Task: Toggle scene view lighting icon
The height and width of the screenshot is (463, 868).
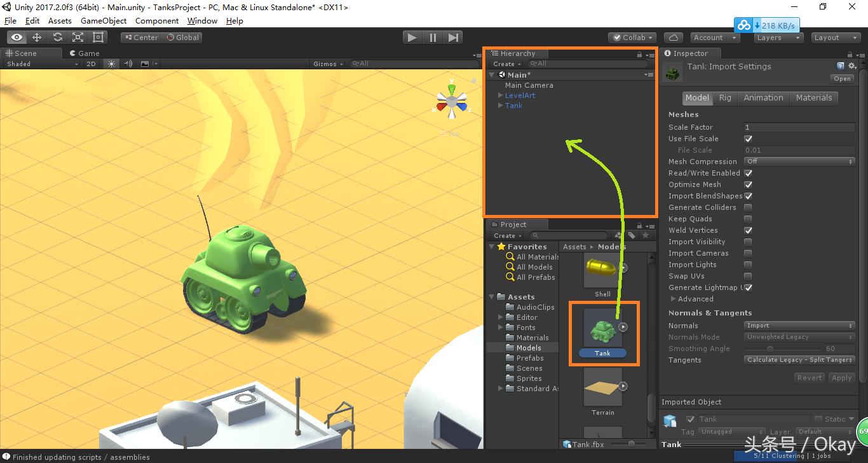Action: pos(112,64)
